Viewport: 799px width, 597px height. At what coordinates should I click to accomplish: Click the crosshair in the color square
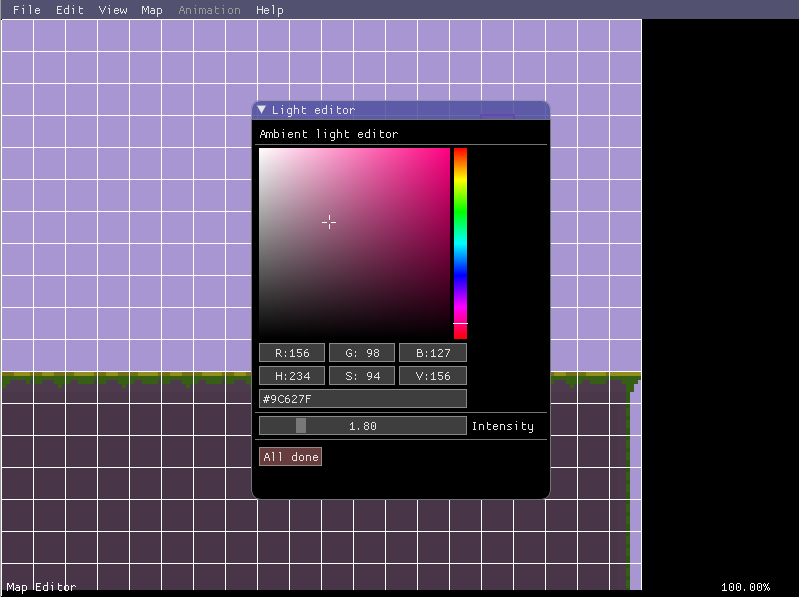[x=329, y=222]
